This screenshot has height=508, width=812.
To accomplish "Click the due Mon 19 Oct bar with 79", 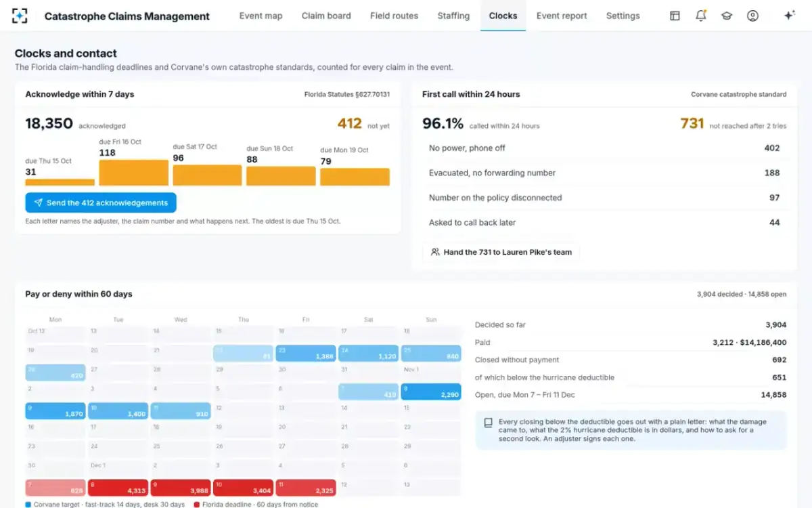I will (x=355, y=177).
